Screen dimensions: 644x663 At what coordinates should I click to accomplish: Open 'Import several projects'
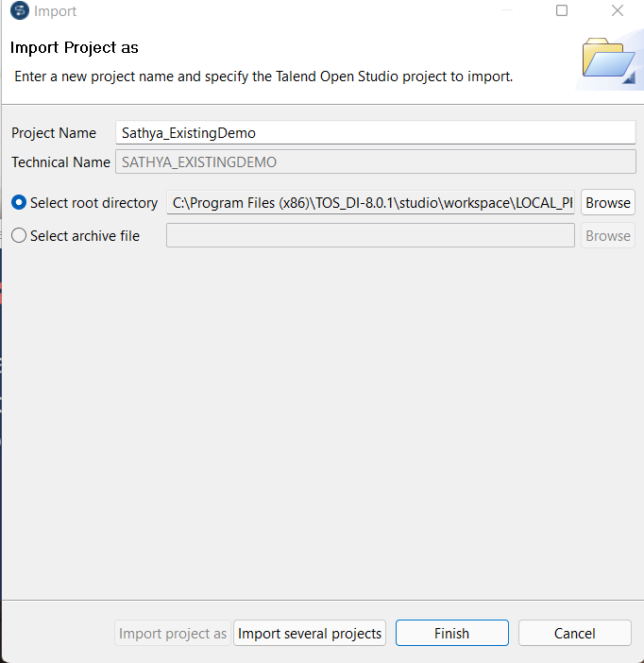point(310,633)
